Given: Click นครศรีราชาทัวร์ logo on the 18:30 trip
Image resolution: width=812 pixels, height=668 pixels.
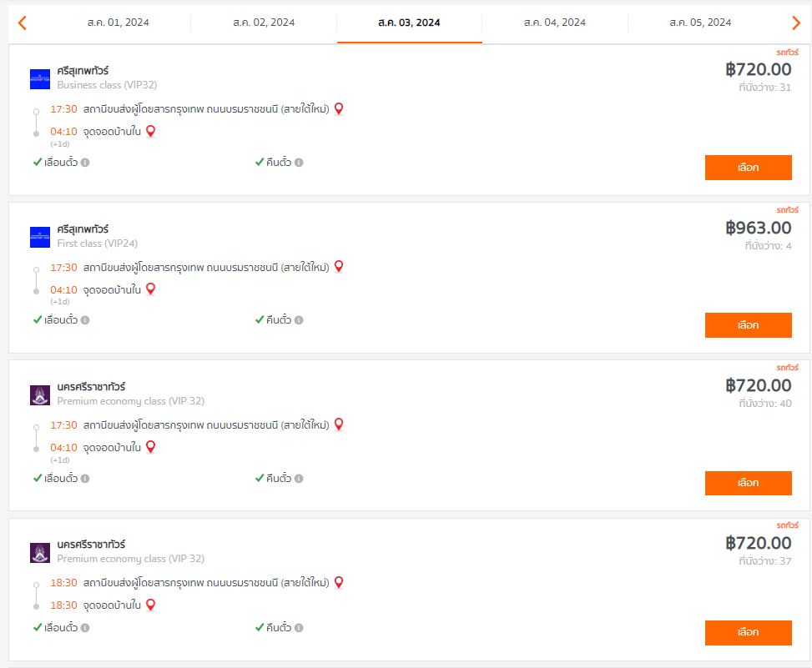Looking at the screenshot, I should (40, 553).
